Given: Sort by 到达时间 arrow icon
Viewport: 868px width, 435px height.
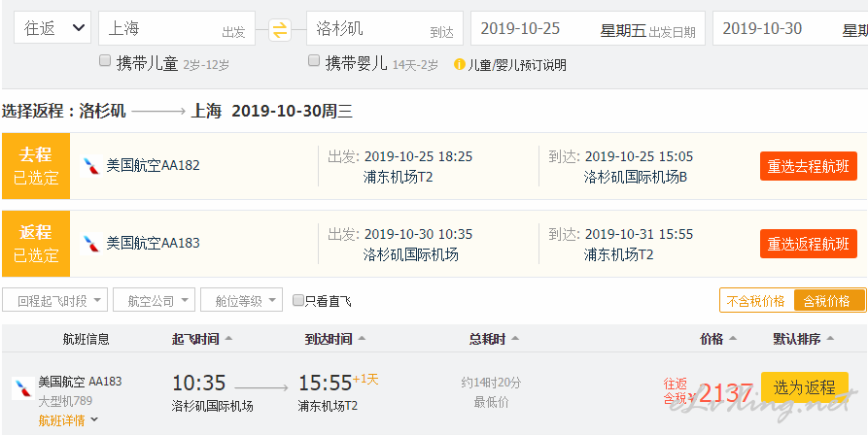Looking at the screenshot, I should click(362, 339).
